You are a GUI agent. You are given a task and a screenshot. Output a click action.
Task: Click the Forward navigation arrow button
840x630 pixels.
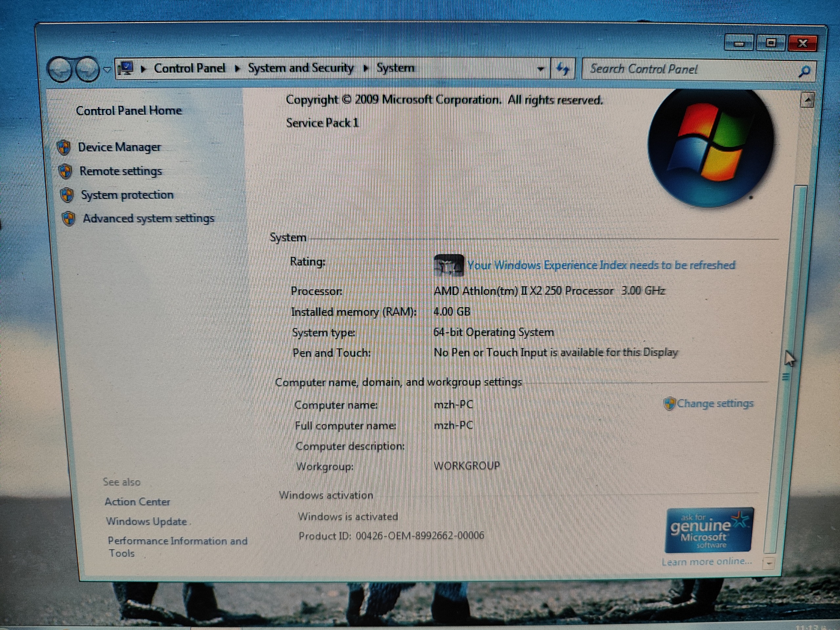(x=87, y=69)
